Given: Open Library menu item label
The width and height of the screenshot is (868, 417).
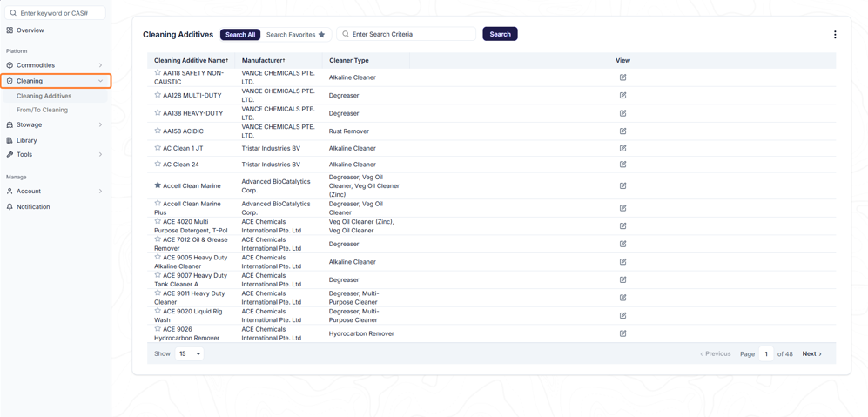Looking at the screenshot, I should [x=27, y=140].
